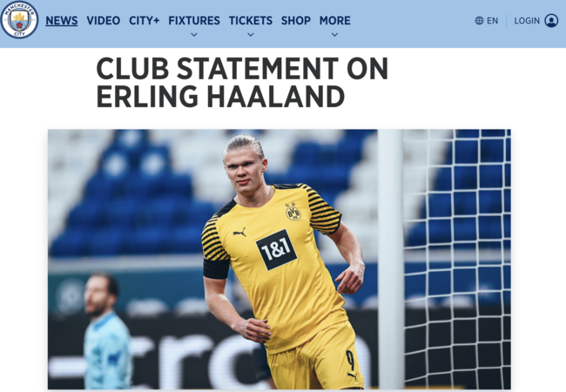This screenshot has width=566, height=392.
Task: Click the globe language icon
Action: coord(479,21)
